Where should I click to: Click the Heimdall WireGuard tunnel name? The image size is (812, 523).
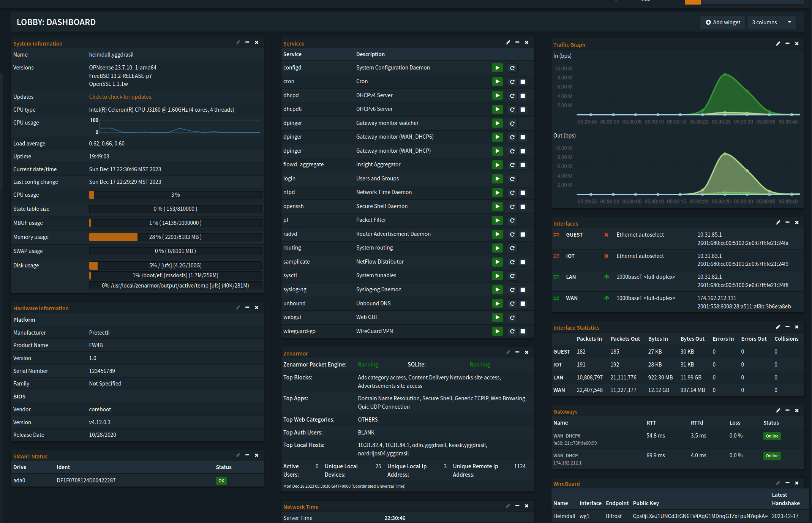[564, 516]
